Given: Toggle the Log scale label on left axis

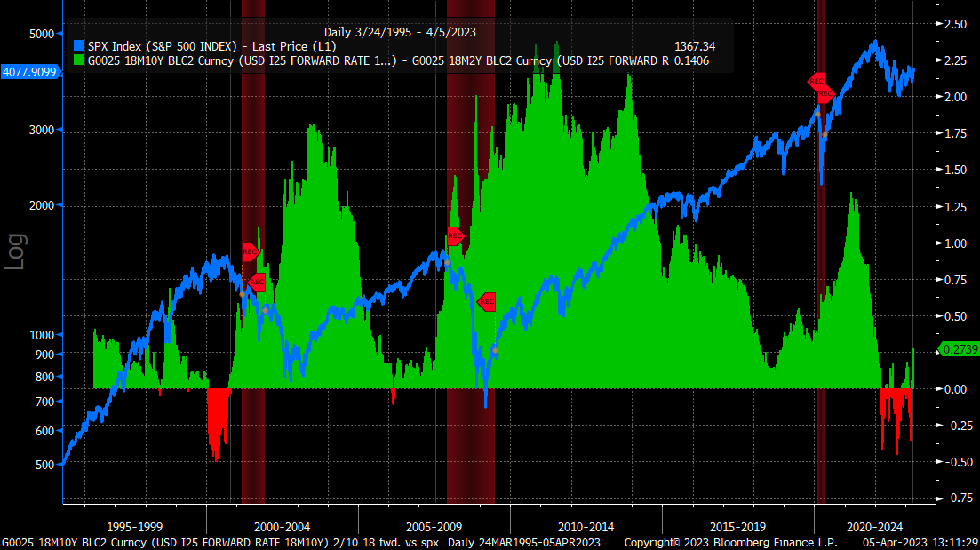Looking at the screenshot, I should pyautogui.click(x=17, y=251).
